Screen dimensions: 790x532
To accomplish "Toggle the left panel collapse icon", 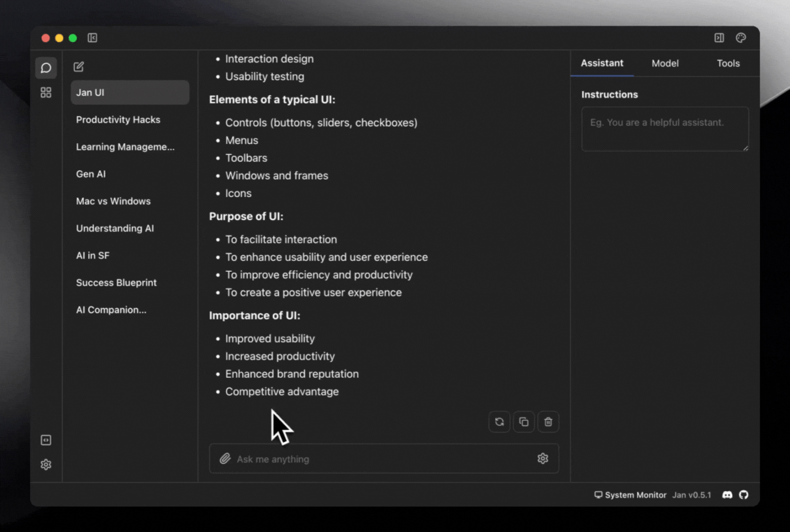I will point(92,38).
